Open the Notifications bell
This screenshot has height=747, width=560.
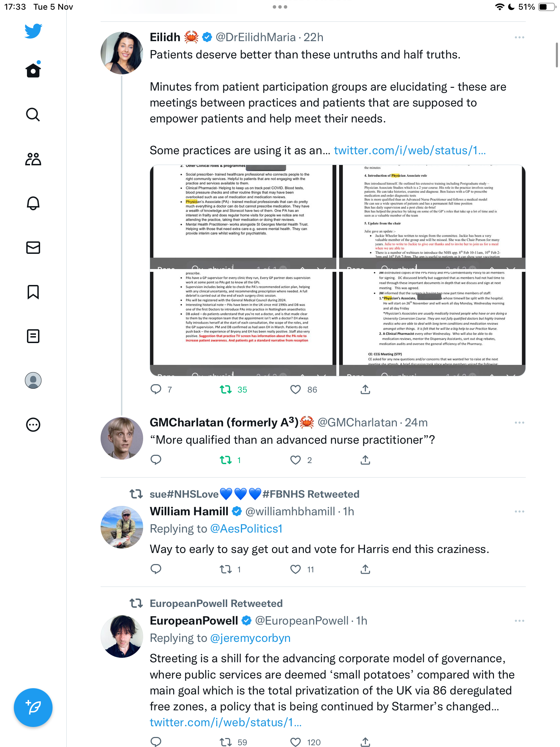click(33, 203)
